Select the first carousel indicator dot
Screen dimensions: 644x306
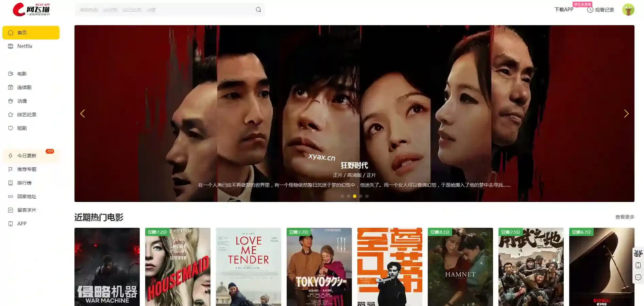pyautogui.click(x=342, y=196)
